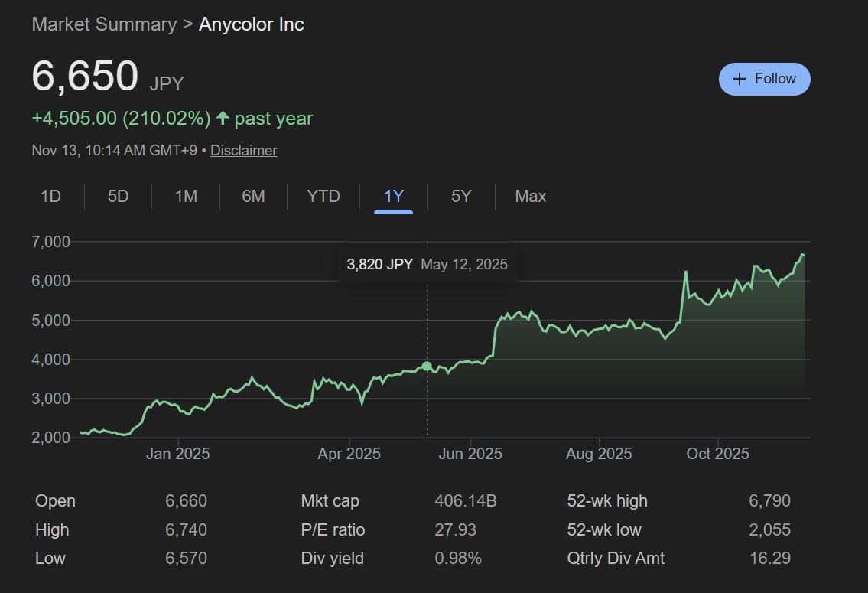Select the 1D time range tab
The height and width of the screenshot is (593, 868).
click(50, 197)
